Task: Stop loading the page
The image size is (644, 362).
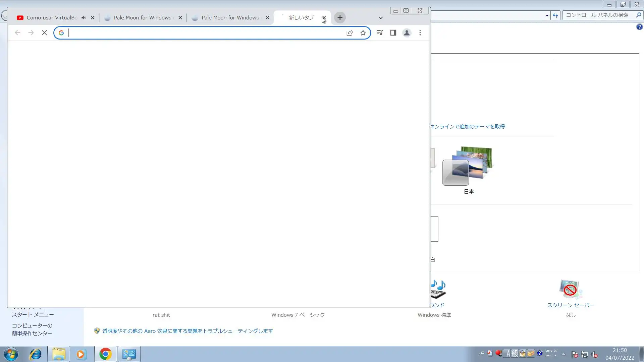Action: coord(44,33)
